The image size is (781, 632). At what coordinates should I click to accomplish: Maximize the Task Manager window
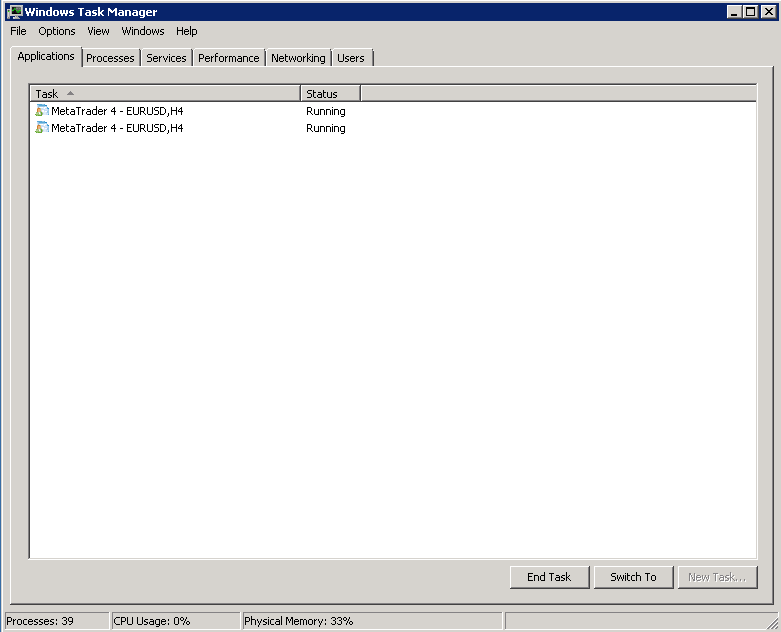coord(751,11)
